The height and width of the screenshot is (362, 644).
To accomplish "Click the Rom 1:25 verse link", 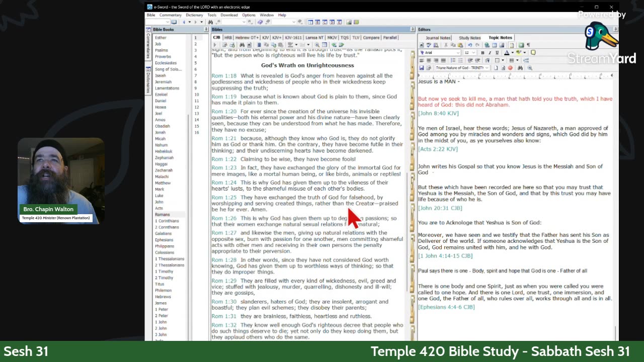I will pyautogui.click(x=224, y=198).
